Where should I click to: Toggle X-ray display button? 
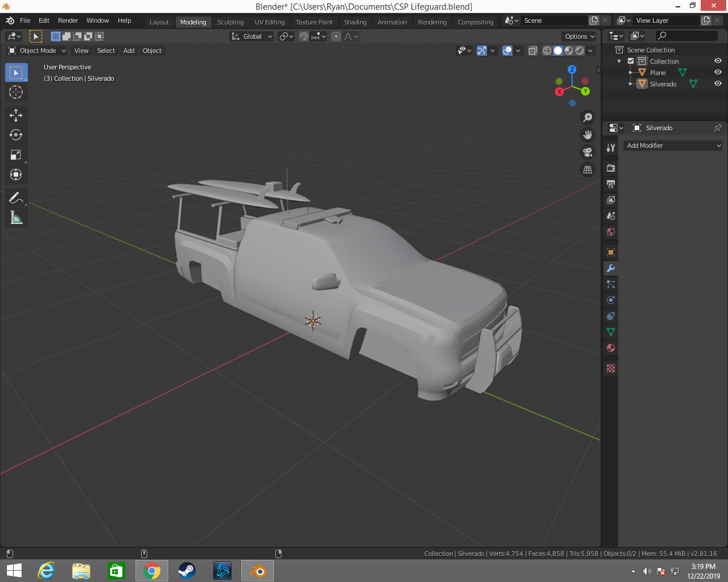click(532, 51)
